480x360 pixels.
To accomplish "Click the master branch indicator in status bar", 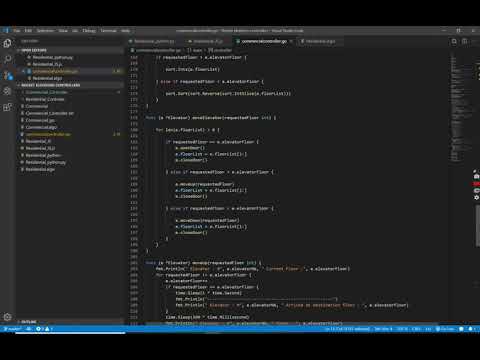I will tap(12, 329).
